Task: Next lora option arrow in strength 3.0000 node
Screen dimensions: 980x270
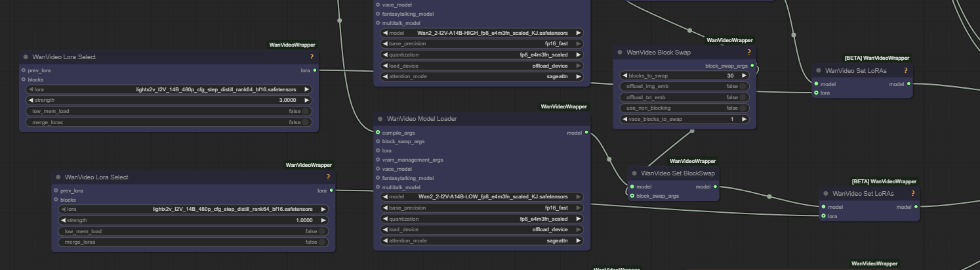Action: pyautogui.click(x=306, y=89)
